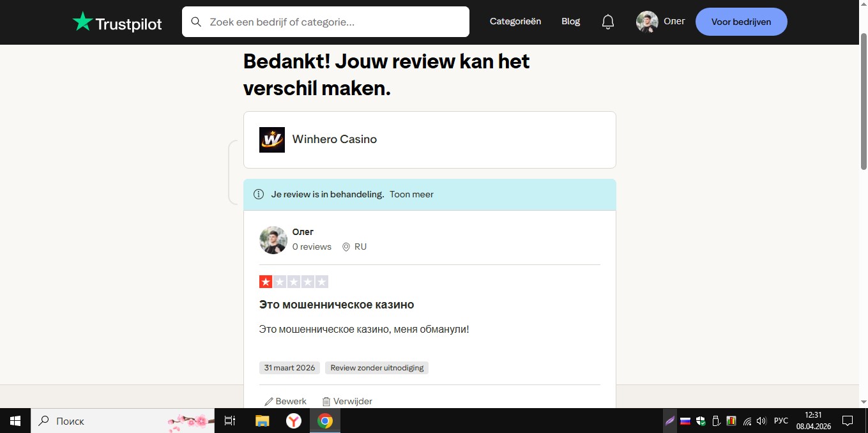Switch input language via РУС indicator
Viewport: 868px width, 433px height.
pyautogui.click(x=780, y=421)
